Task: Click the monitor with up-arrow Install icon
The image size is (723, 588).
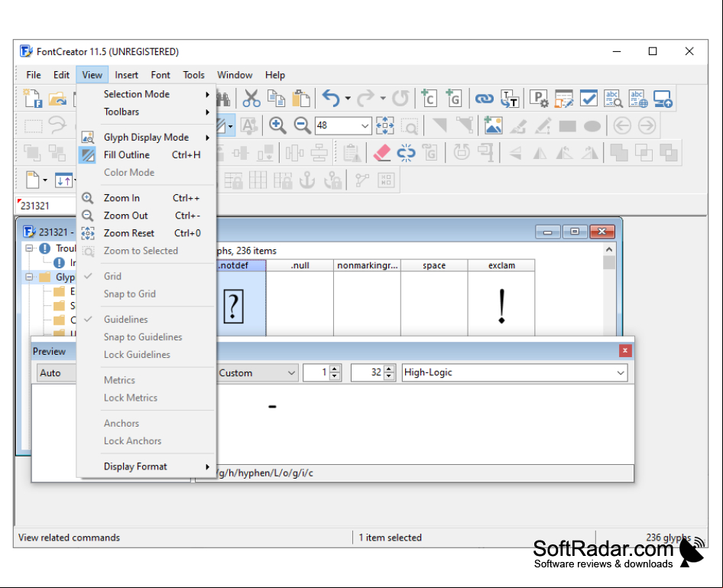Action: pyautogui.click(x=663, y=98)
